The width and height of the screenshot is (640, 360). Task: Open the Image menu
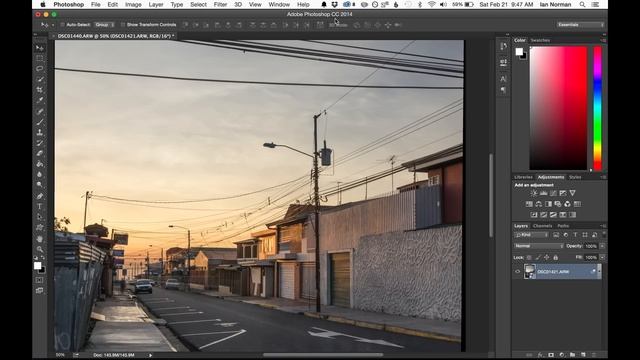pyautogui.click(x=133, y=4)
